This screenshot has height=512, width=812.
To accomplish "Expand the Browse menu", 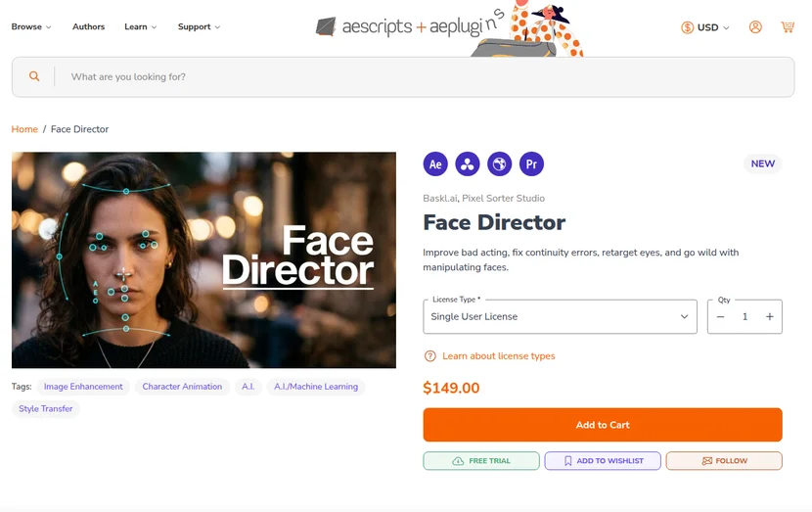I will point(31,27).
